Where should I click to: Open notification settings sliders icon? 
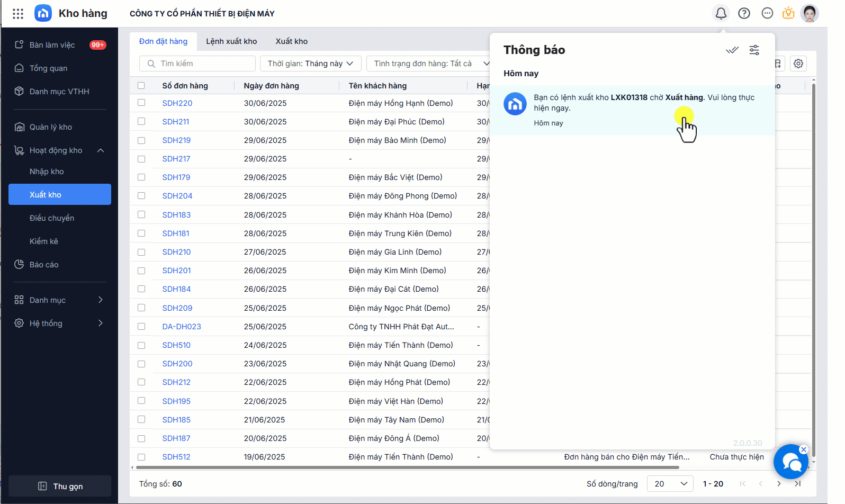point(754,50)
